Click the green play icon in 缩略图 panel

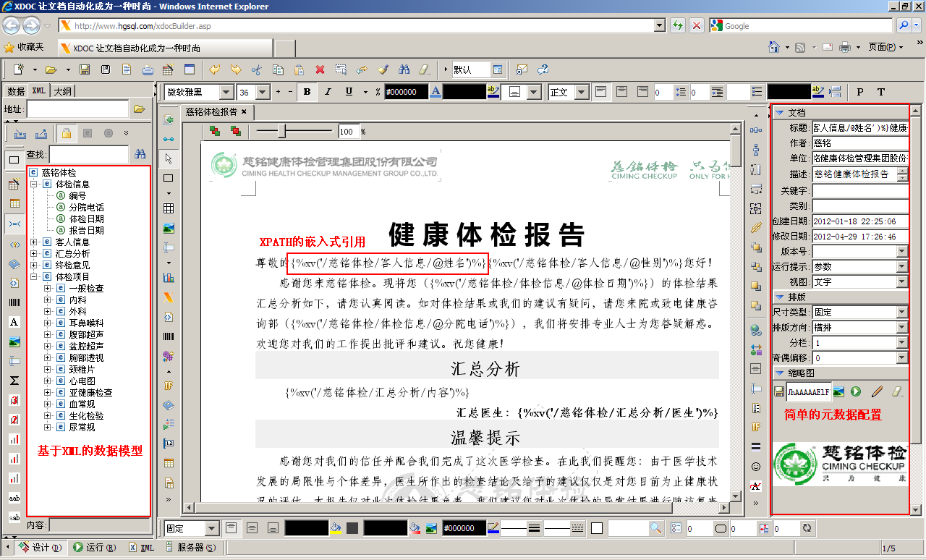(856, 391)
